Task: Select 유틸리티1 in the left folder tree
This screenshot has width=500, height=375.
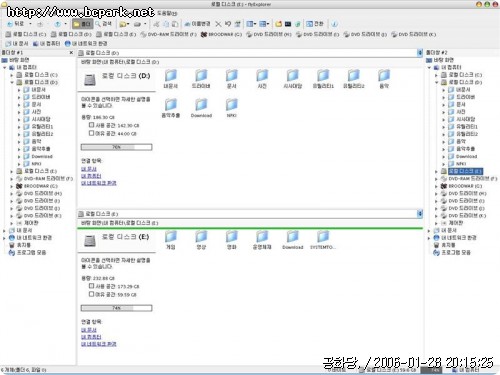Action: [x=39, y=127]
